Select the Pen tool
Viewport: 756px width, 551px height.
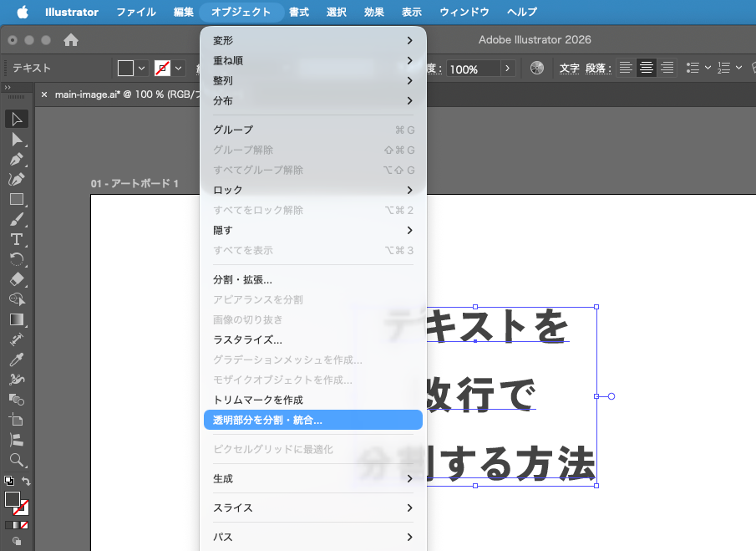[17, 160]
